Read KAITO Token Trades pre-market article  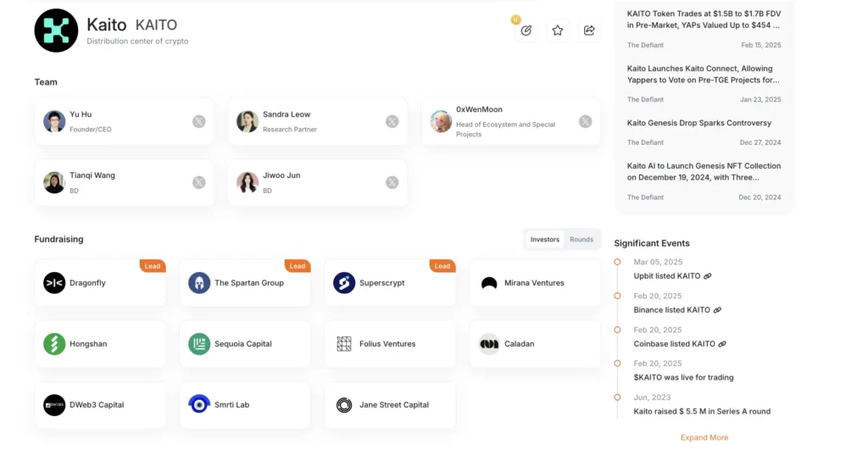(704, 19)
